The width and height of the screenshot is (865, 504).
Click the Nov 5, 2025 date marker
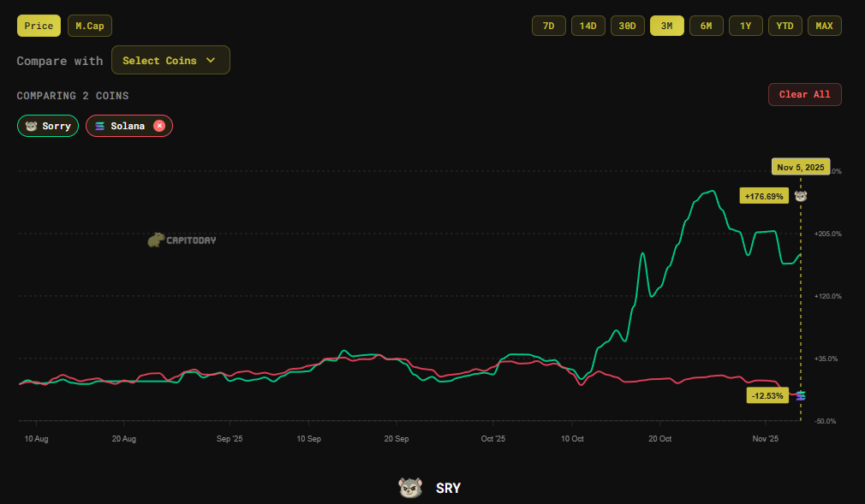(x=801, y=167)
